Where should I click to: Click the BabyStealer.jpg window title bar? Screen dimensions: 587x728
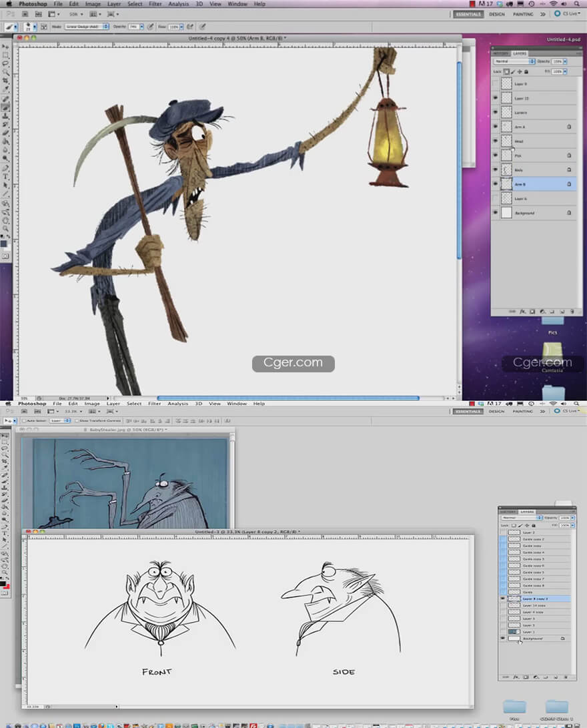point(125,430)
